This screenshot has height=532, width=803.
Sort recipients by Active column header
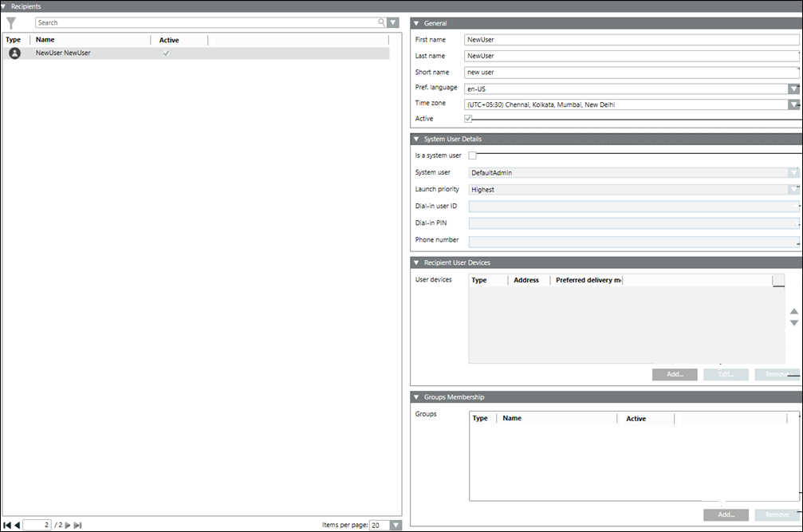169,40
